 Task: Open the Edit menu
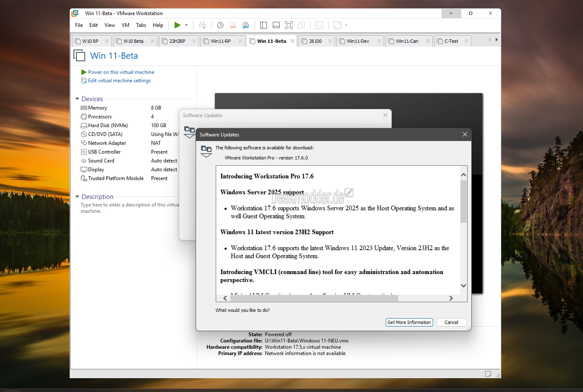tap(94, 25)
